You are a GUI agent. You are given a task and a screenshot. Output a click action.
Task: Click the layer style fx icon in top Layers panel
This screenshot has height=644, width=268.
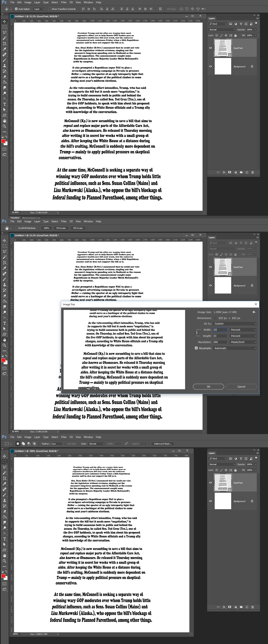(x=224, y=172)
